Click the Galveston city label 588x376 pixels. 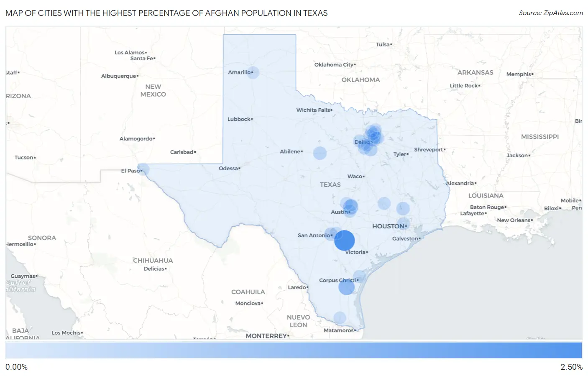[405, 239]
